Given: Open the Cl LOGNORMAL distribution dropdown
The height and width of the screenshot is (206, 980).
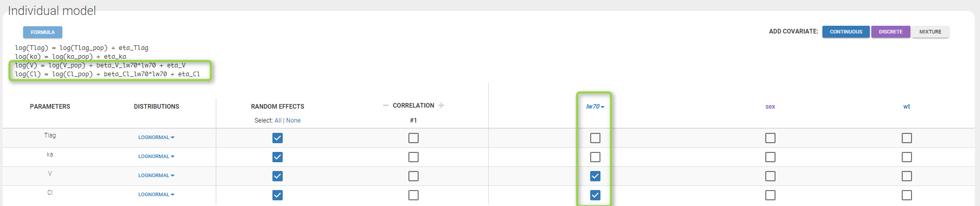Looking at the screenshot, I should click(x=156, y=195).
